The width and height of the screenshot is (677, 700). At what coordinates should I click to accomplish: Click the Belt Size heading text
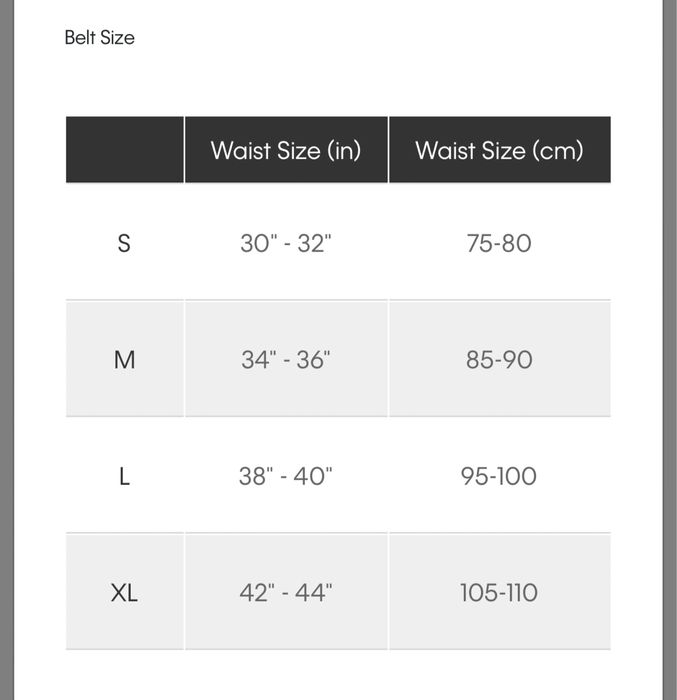99,38
